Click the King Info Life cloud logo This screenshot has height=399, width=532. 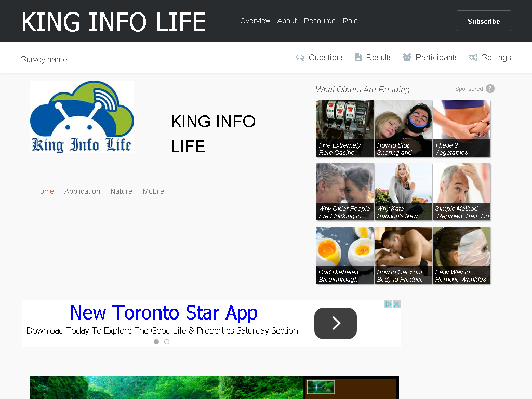82,117
